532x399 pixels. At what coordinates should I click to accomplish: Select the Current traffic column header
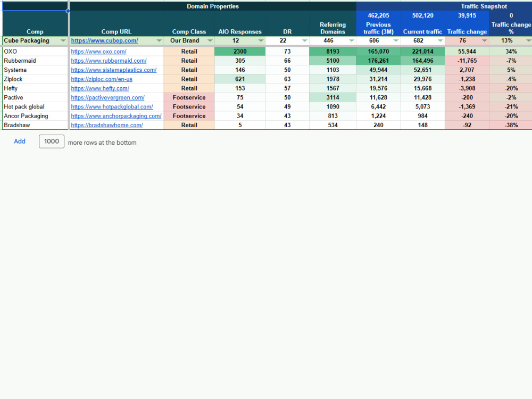(x=423, y=28)
